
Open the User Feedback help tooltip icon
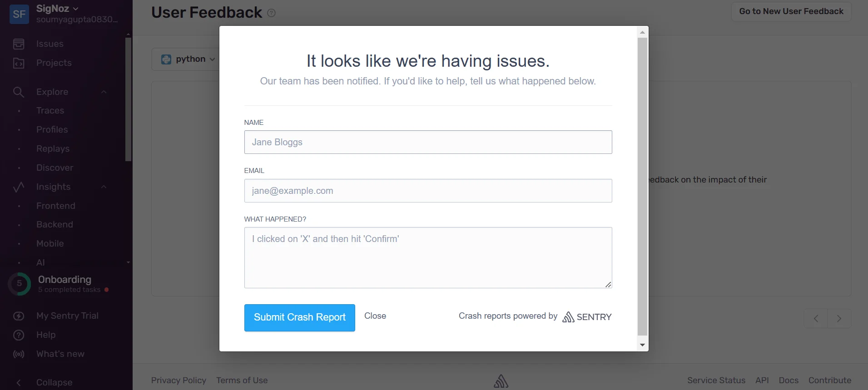(271, 13)
